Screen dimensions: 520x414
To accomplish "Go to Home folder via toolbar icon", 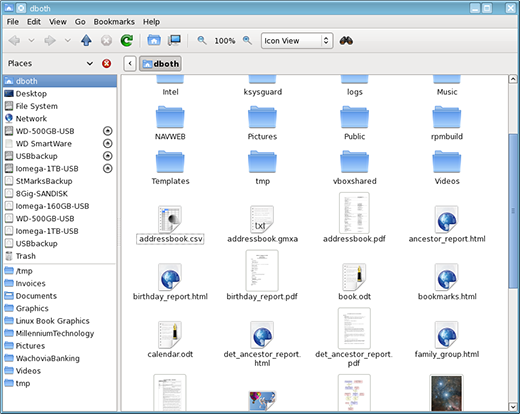I will (154, 41).
